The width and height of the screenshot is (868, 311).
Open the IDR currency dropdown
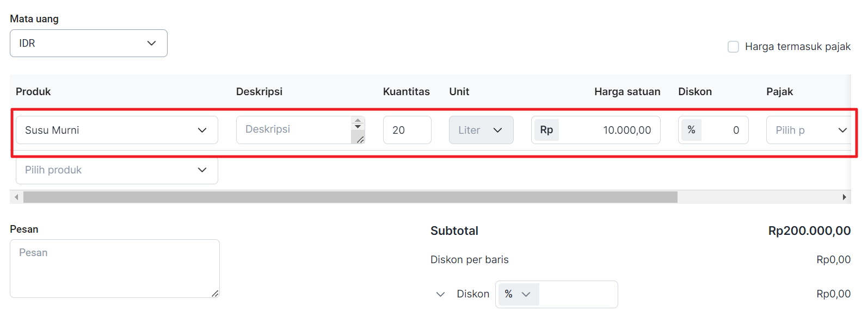click(x=88, y=43)
